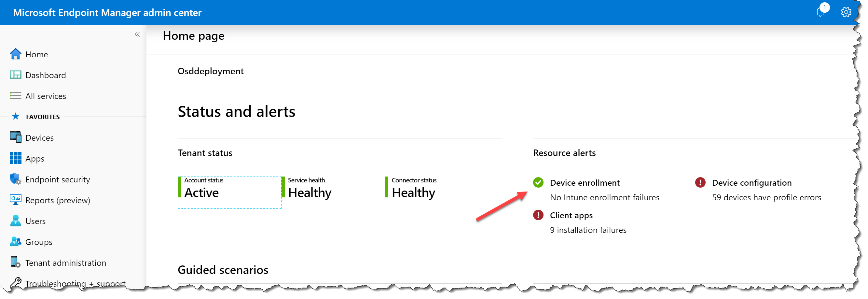Open the notifications bell showing one alert
Viewport: 868px width, 299px height.
coord(820,12)
